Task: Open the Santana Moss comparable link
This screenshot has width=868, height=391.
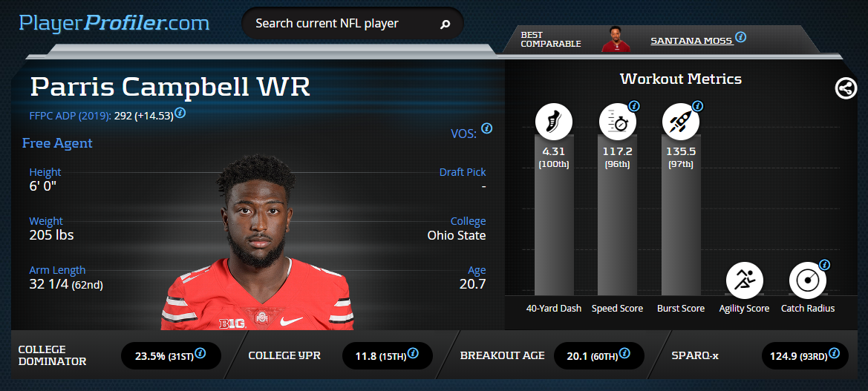Action: coord(692,41)
